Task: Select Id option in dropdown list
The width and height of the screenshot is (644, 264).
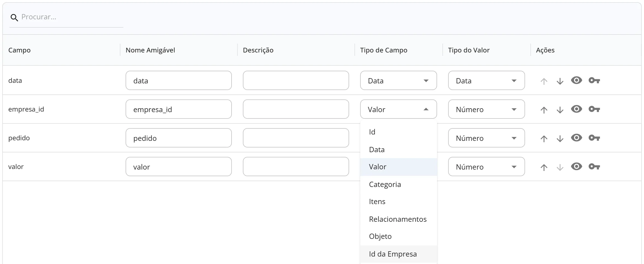Action: pos(398,132)
